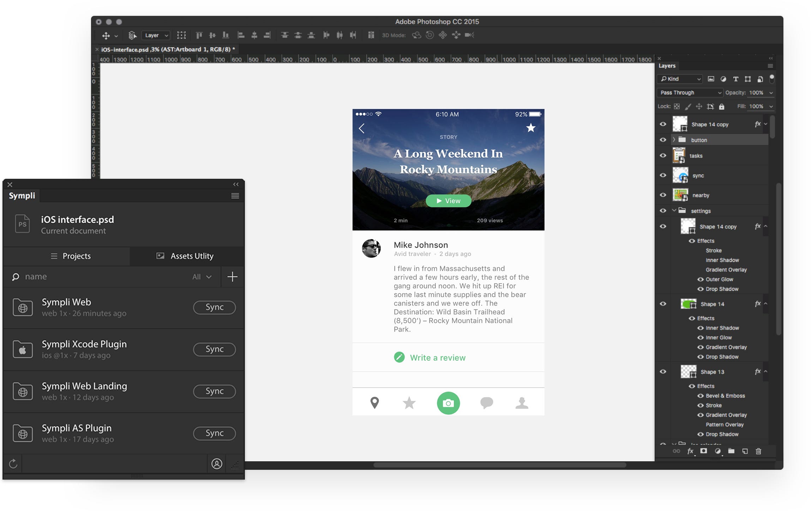Toggle visibility of settings group
This screenshot has height=511, width=812.
click(x=663, y=211)
